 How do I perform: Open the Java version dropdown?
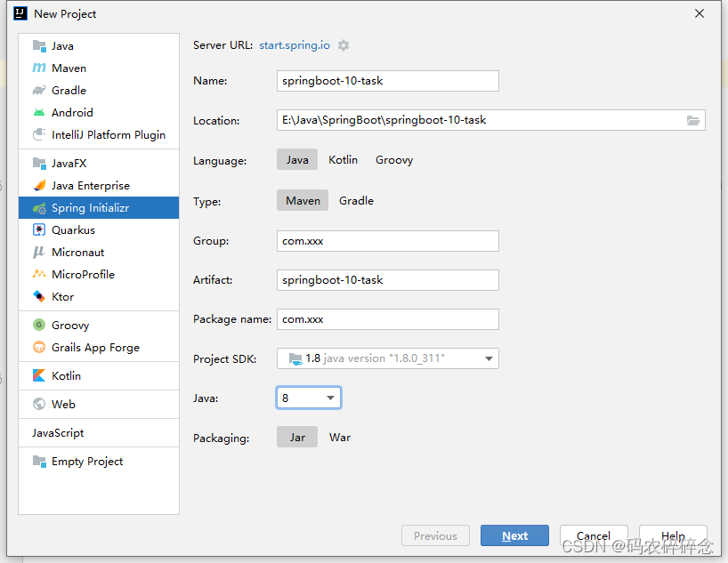(309, 398)
